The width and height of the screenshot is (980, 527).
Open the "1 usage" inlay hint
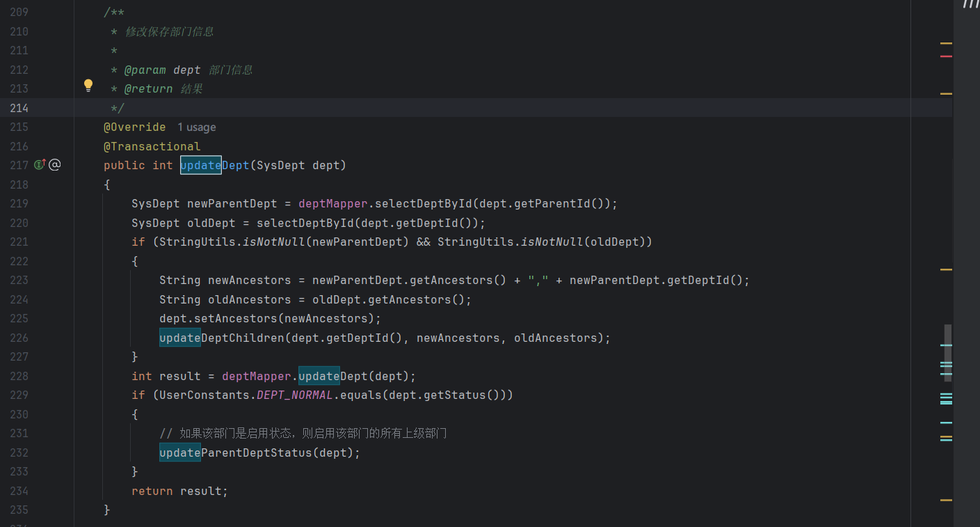click(196, 127)
